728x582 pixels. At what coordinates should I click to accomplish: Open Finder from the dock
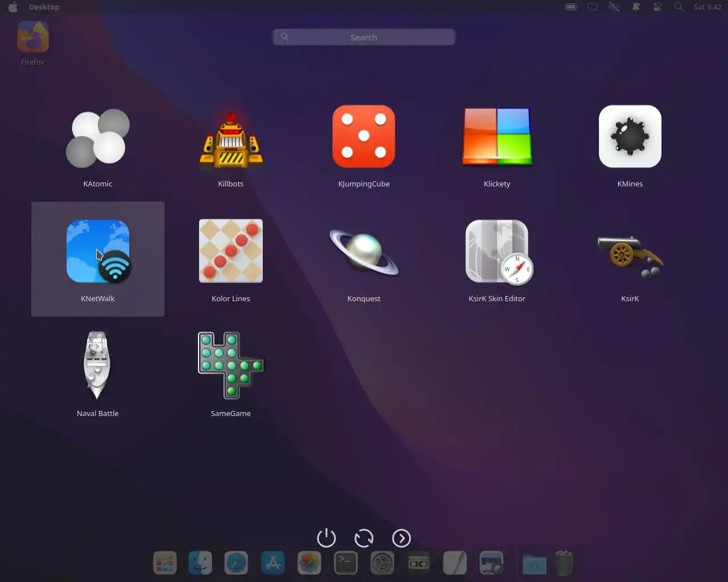(200, 563)
